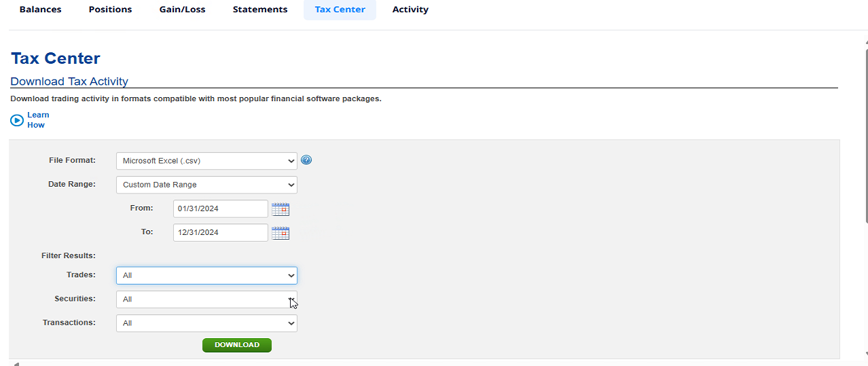Go to the Gain/Loss tab
The height and width of the screenshot is (366, 868).
click(182, 10)
